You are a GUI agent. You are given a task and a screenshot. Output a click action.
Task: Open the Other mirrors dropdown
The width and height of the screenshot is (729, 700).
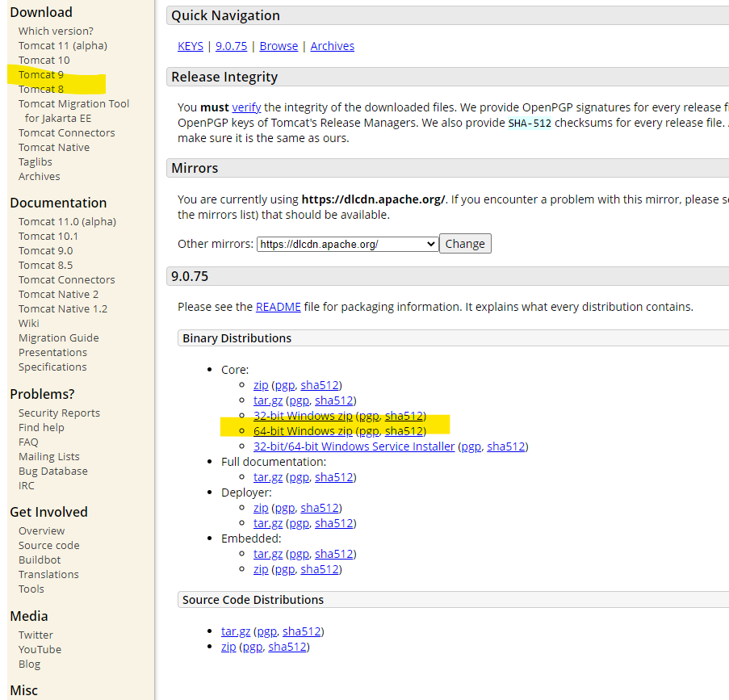coord(347,244)
